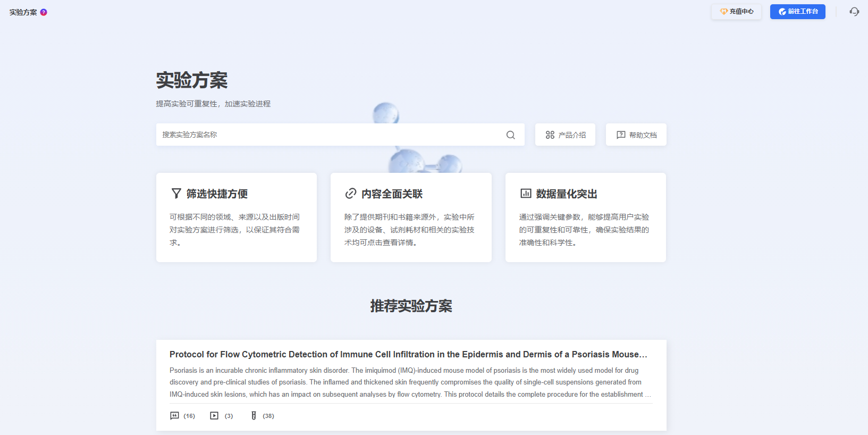Click the customer service headset icon
Image resolution: width=868 pixels, height=435 pixels.
[854, 12]
